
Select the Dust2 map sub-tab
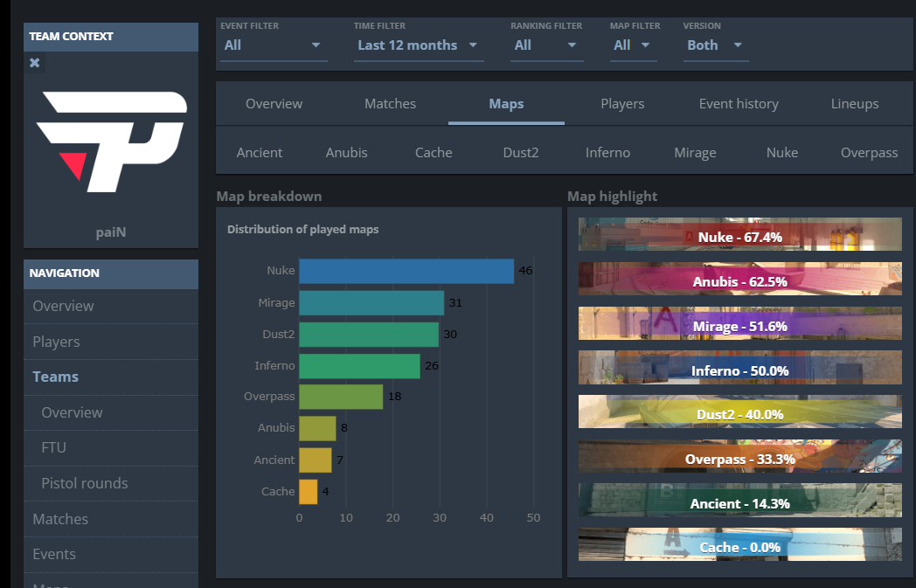[521, 152]
